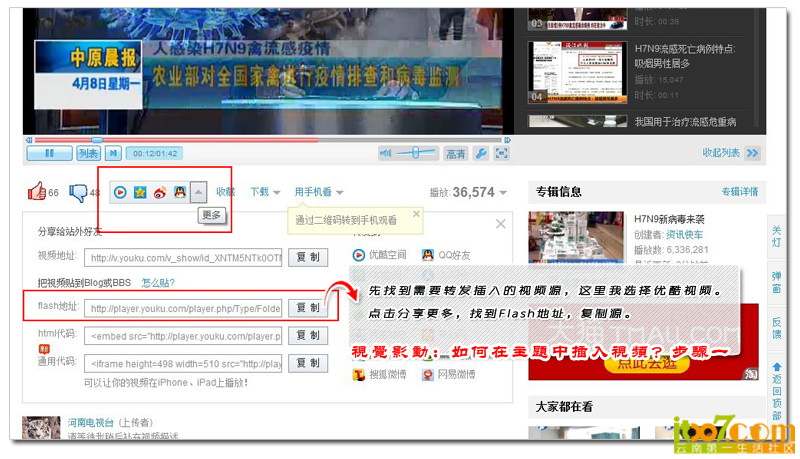
Task: Select the html代码 embed field
Action: click(x=183, y=336)
